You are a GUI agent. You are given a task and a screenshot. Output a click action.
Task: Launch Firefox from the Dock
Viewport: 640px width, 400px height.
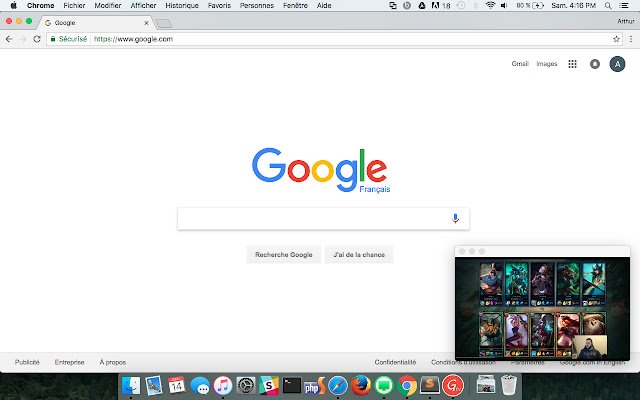(x=361, y=385)
